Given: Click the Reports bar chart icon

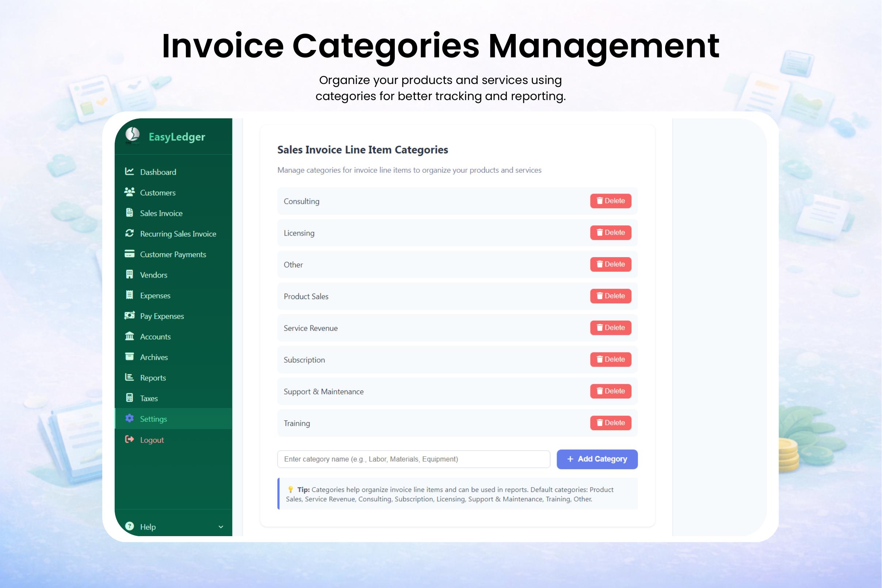Looking at the screenshot, I should (x=129, y=377).
